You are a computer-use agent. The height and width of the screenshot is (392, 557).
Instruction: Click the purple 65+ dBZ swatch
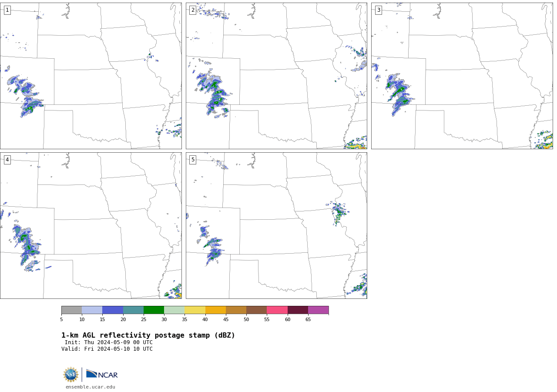(318, 310)
